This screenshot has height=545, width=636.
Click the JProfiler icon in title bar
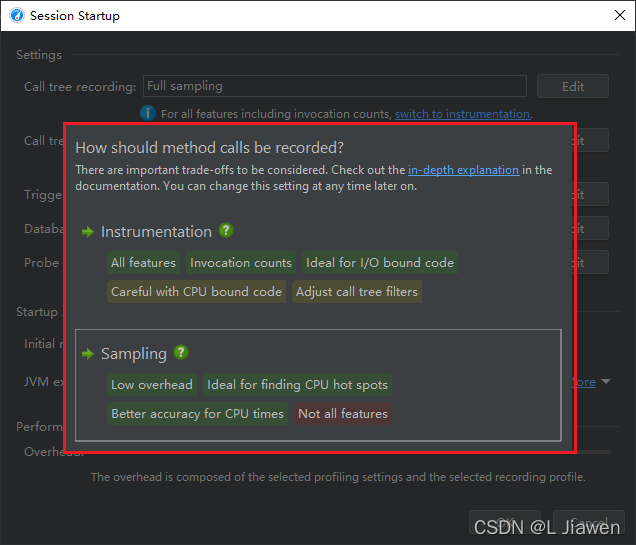click(17, 15)
